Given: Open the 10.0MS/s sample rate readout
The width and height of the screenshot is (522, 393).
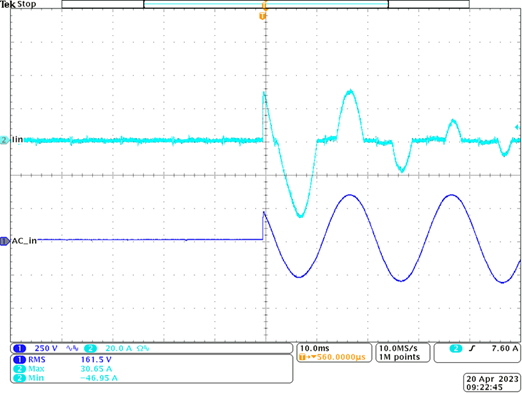Looking at the screenshot, I should [398, 348].
